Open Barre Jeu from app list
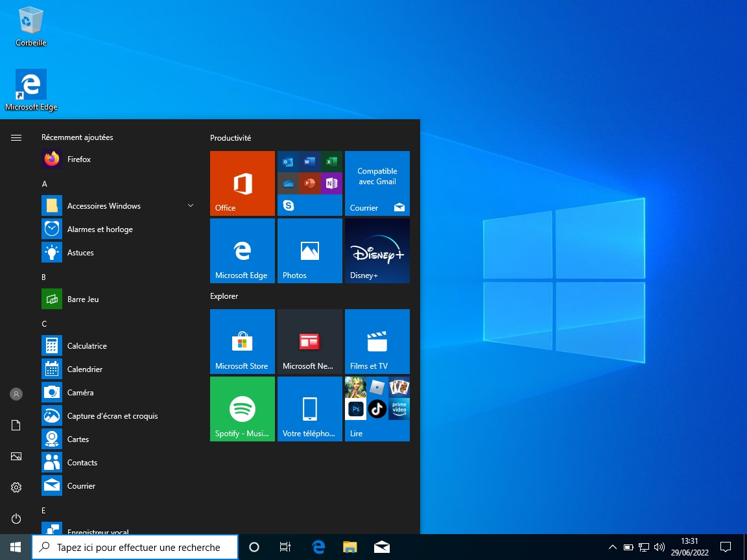 pyautogui.click(x=118, y=299)
